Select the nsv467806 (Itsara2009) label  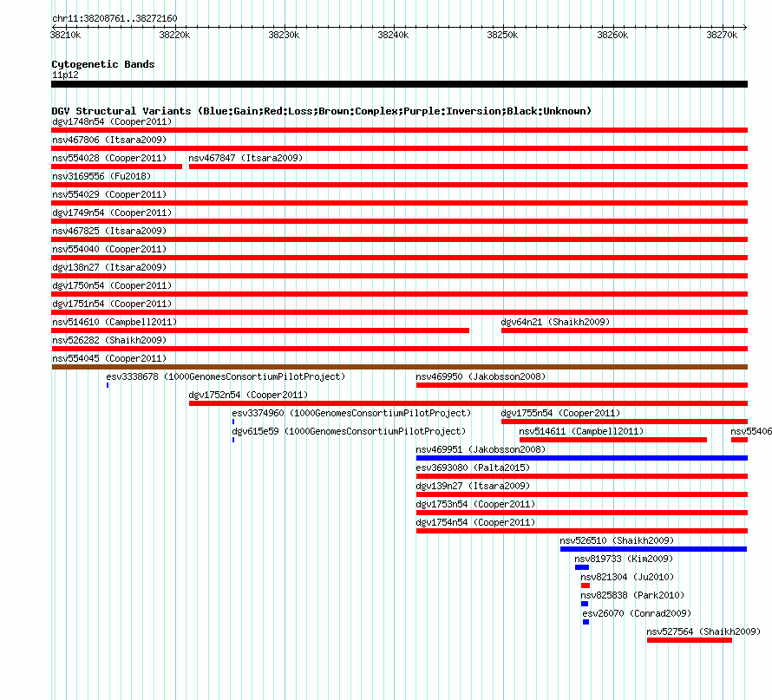coord(109,140)
